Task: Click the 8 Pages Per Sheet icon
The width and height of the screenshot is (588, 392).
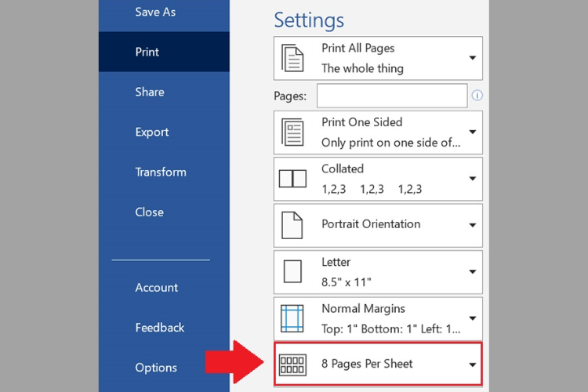Action: [292, 365]
